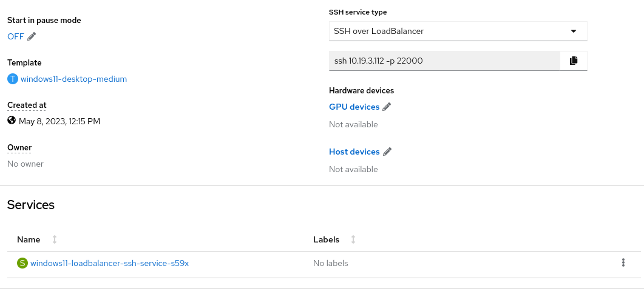Select the ssh 10.19.3.112 command field
This screenshot has width=644, height=297.
point(444,61)
